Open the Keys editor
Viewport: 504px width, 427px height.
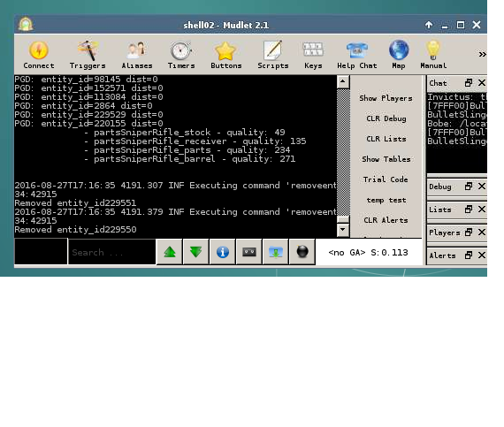(x=313, y=55)
